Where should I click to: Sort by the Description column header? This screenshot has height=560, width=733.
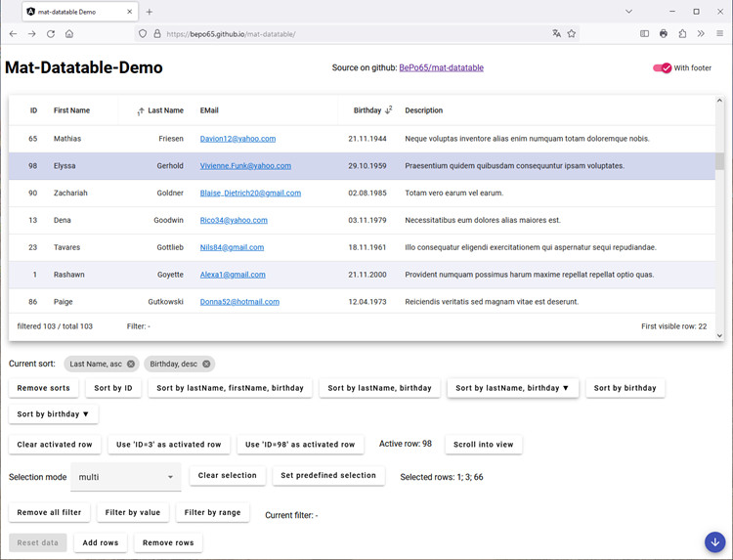pyautogui.click(x=423, y=110)
